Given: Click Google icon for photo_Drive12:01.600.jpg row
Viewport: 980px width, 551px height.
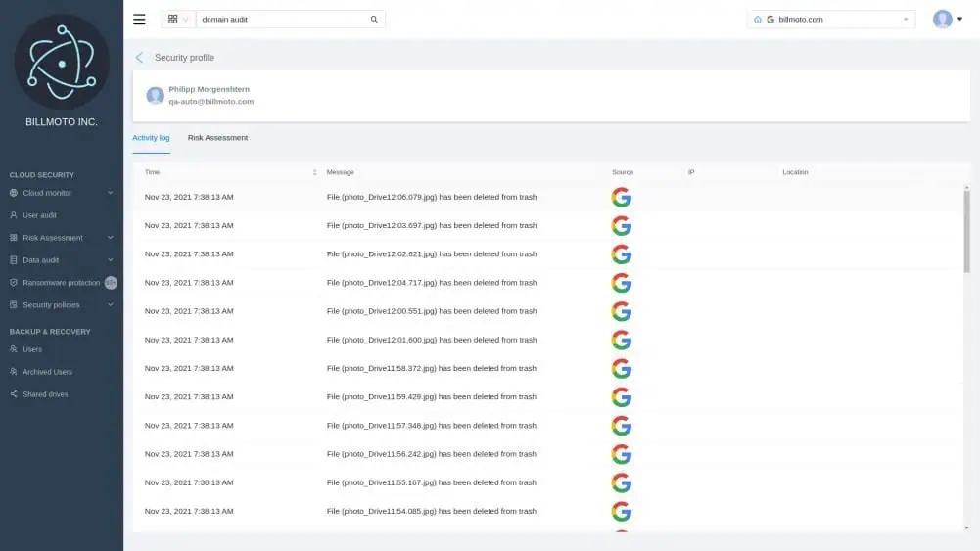Looking at the screenshot, I should (x=622, y=341).
